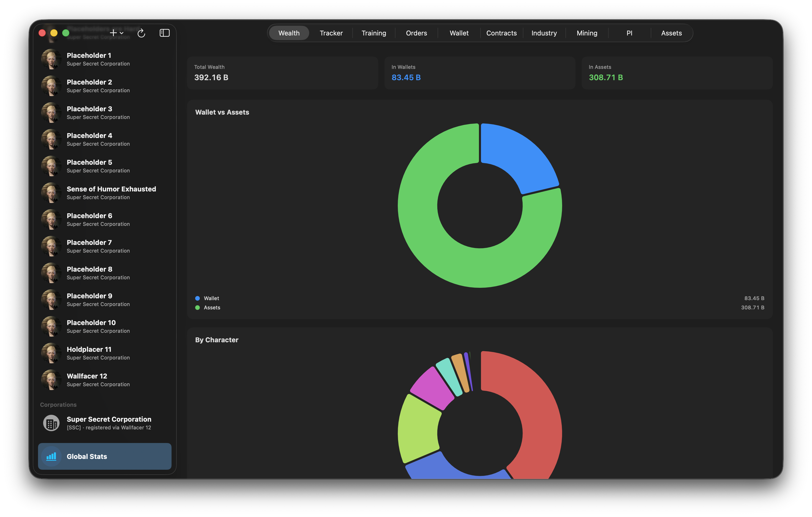Screen dimensions: 812x517
Task: Click the teal By Character donut segment
Action: tap(449, 377)
